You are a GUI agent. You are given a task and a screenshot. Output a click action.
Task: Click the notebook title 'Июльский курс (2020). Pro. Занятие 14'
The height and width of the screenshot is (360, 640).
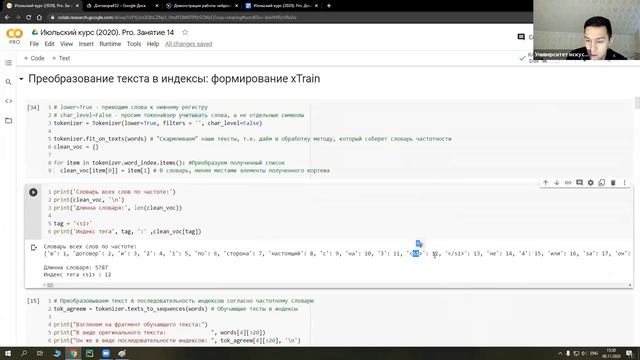pos(107,32)
